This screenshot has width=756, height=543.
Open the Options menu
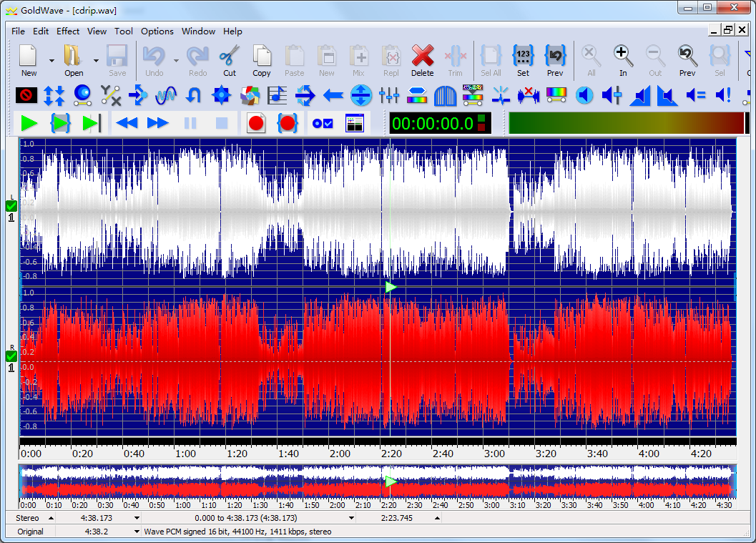[157, 31]
